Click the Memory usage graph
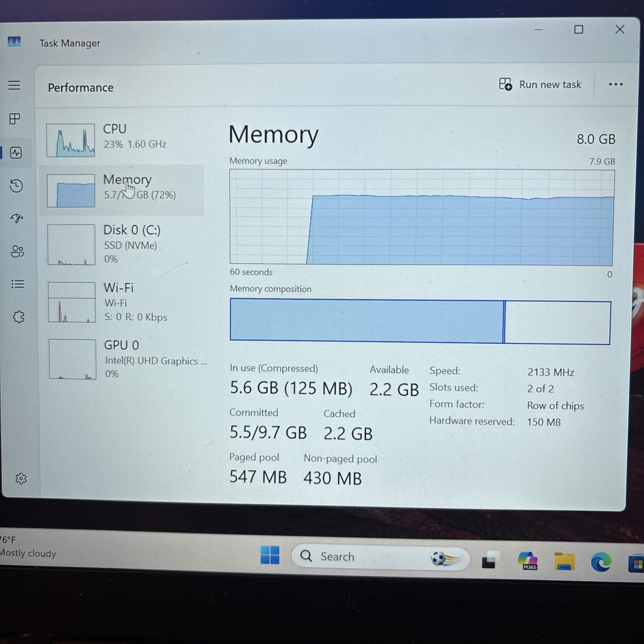 tap(421, 217)
